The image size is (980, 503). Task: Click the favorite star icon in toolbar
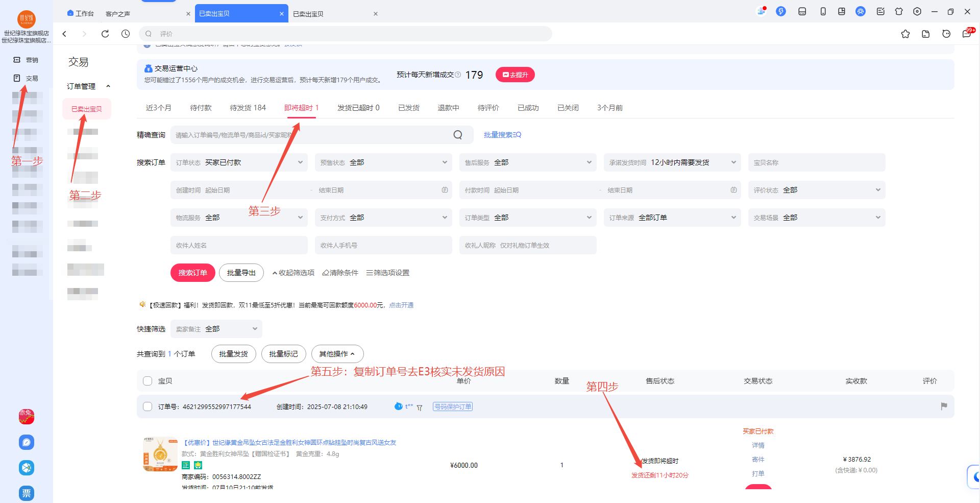(905, 34)
